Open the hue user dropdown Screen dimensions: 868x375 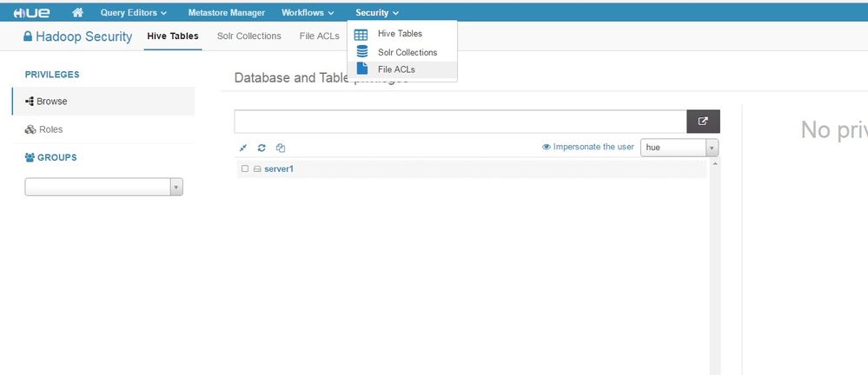click(679, 148)
